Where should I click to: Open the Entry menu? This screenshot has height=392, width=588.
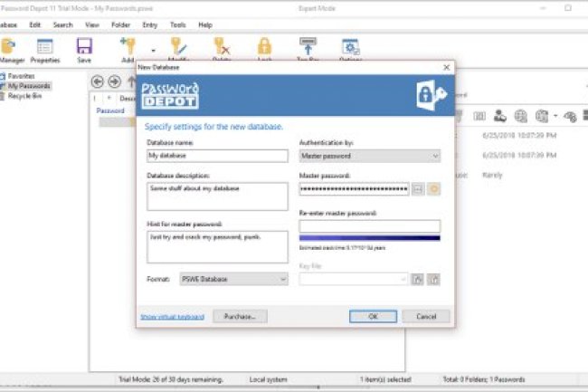pos(149,25)
